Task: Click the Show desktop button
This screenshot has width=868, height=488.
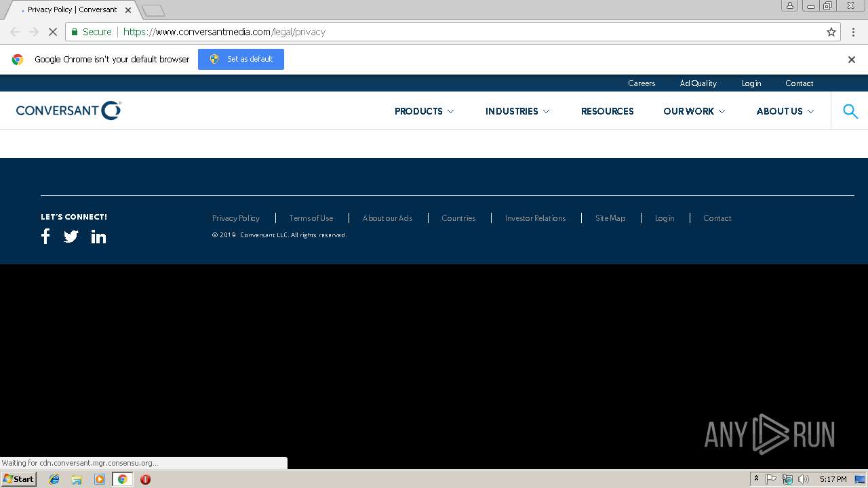Action: (x=861, y=479)
